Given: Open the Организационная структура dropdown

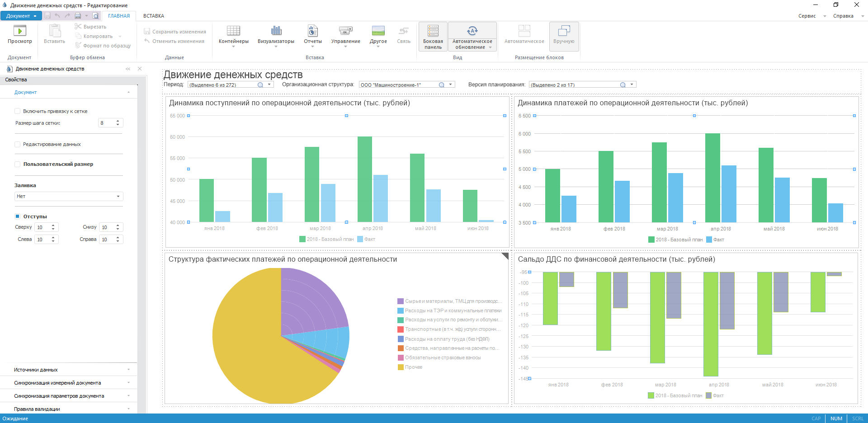Looking at the screenshot, I should (450, 85).
